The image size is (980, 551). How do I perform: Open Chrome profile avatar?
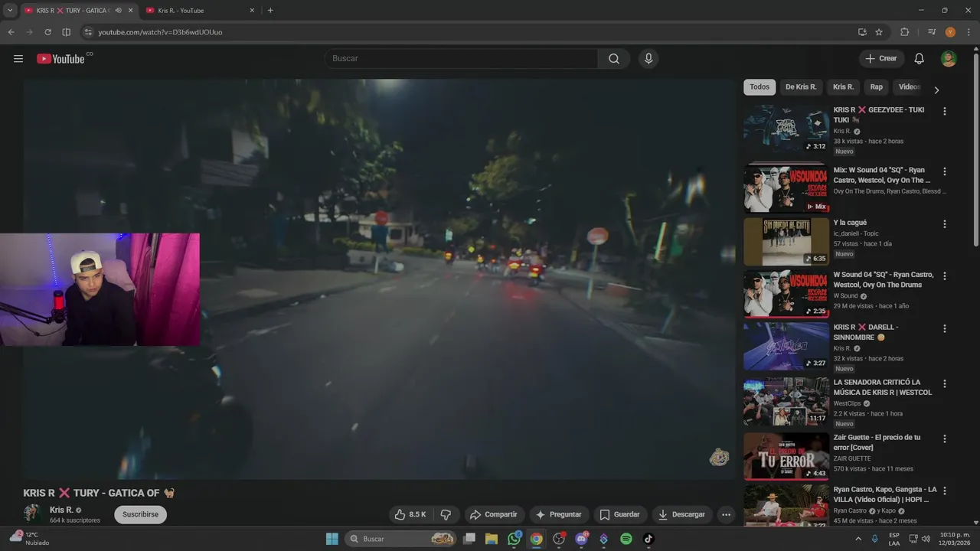click(950, 32)
